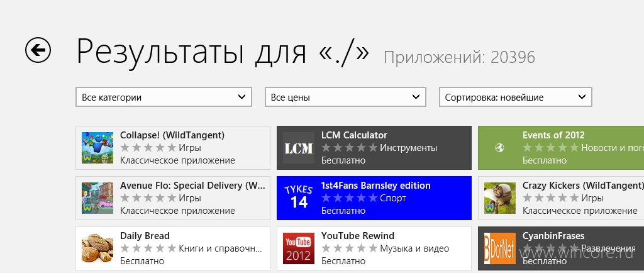The width and height of the screenshot is (644, 273).
Task: Click "Музыка и видео" category label
Action: (x=414, y=248)
